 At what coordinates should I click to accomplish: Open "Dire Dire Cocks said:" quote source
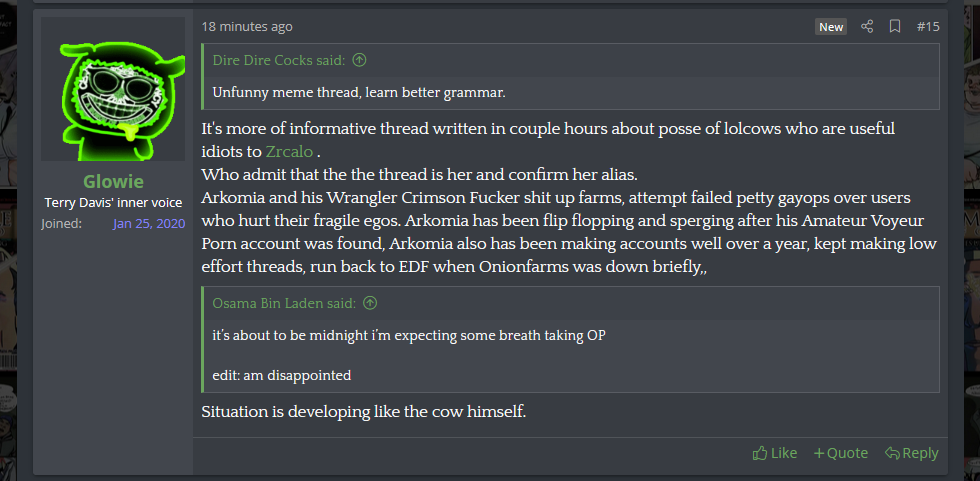coord(278,60)
